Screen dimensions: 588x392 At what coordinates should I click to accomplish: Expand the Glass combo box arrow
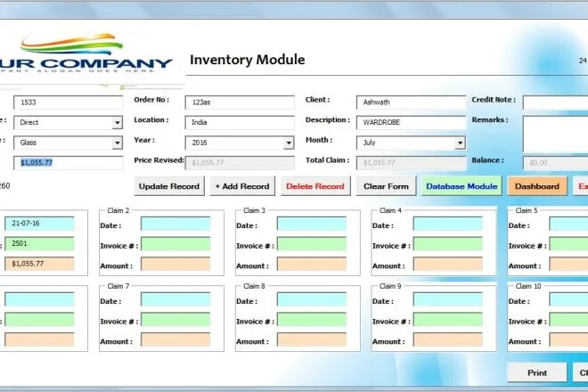pos(118,143)
